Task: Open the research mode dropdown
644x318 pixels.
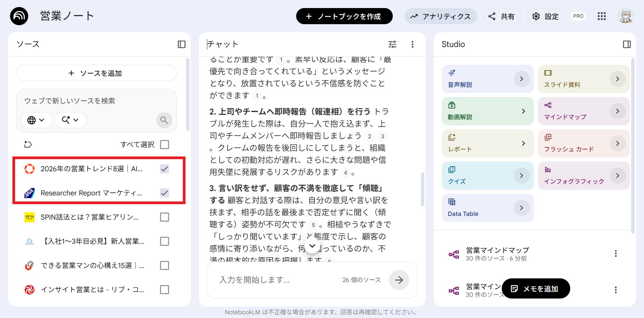Action: tap(70, 120)
